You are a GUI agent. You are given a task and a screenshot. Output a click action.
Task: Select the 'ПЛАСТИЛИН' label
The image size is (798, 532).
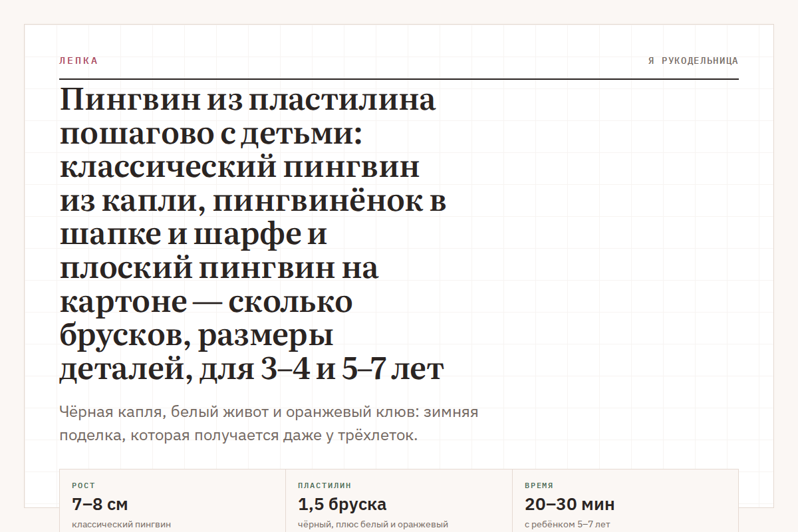(x=325, y=485)
